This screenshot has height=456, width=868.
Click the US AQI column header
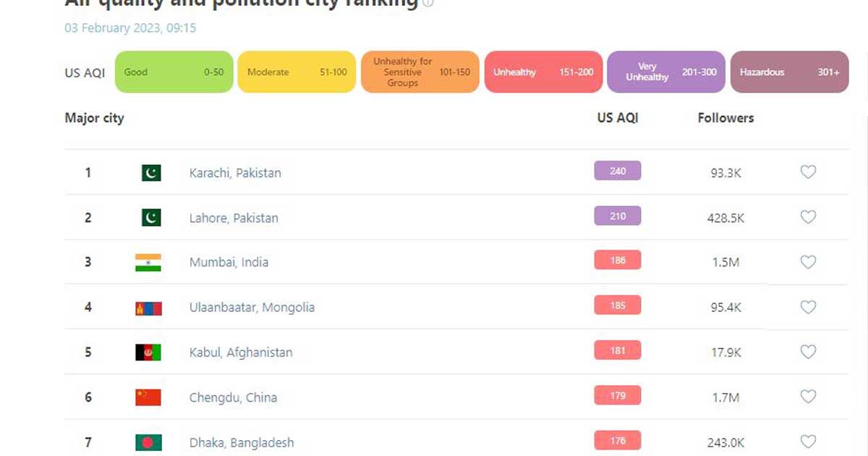point(618,118)
